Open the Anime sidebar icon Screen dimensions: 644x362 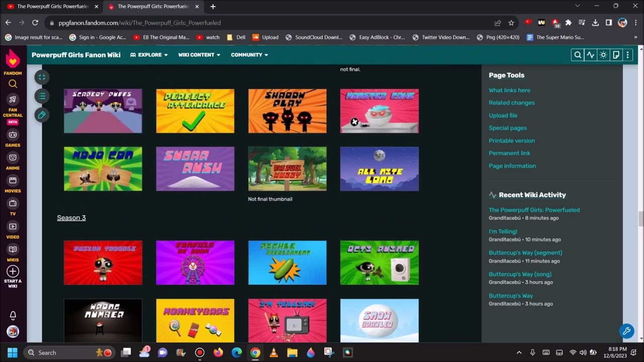tap(13, 157)
